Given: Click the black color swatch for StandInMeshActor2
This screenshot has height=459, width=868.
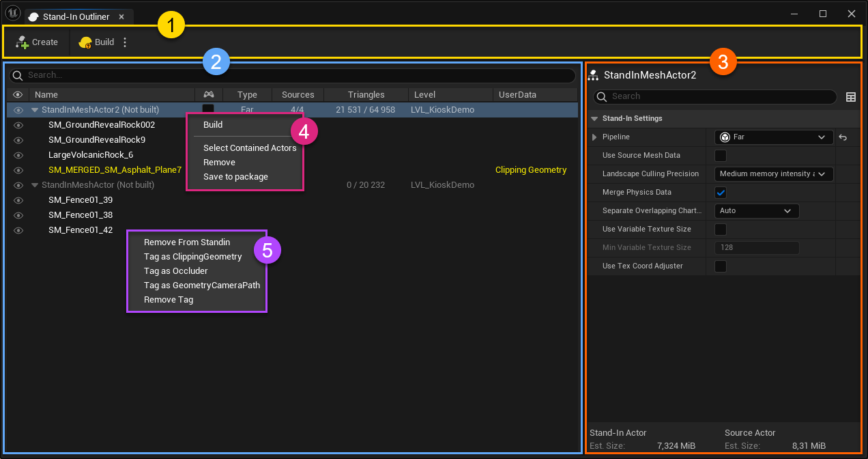Looking at the screenshot, I should point(208,109).
